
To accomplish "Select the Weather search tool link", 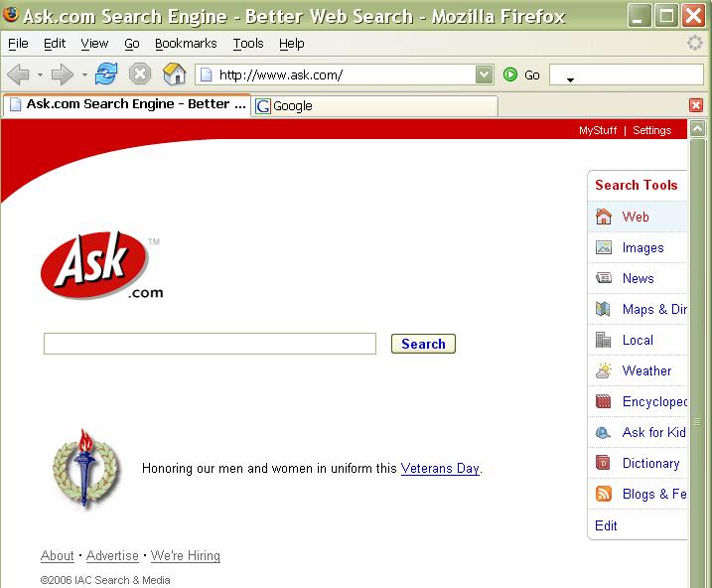I will tap(646, 370).
